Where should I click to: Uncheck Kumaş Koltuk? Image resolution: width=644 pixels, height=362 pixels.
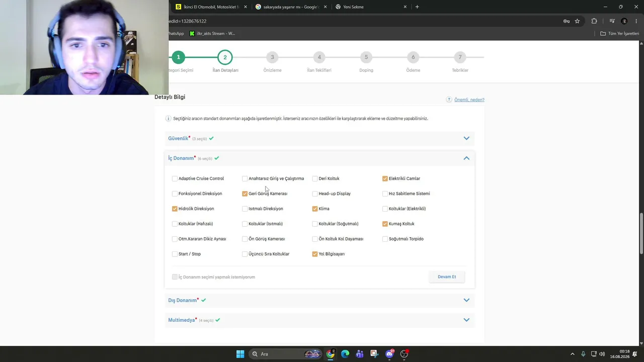click(385, 224)
